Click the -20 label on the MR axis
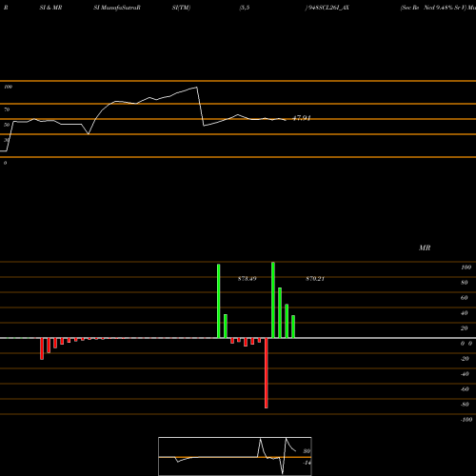 [x=465, y=359]
